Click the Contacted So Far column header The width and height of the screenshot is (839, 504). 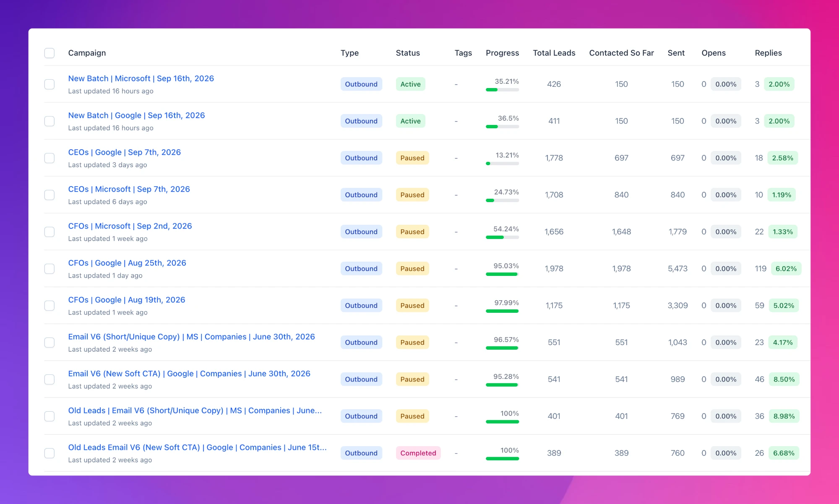[x=621, y=53]
